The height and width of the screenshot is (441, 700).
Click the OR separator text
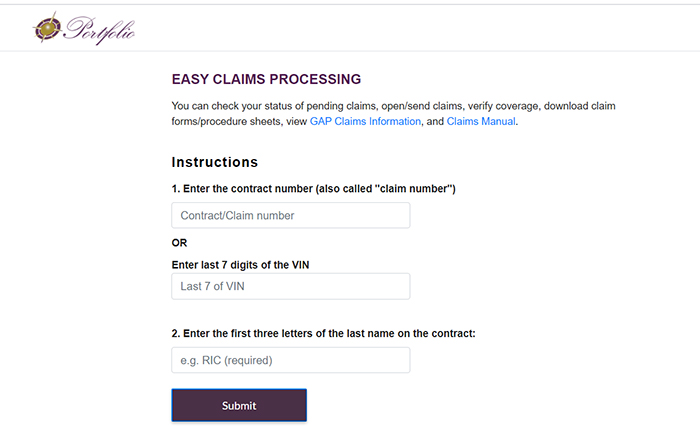click(179, 243)
